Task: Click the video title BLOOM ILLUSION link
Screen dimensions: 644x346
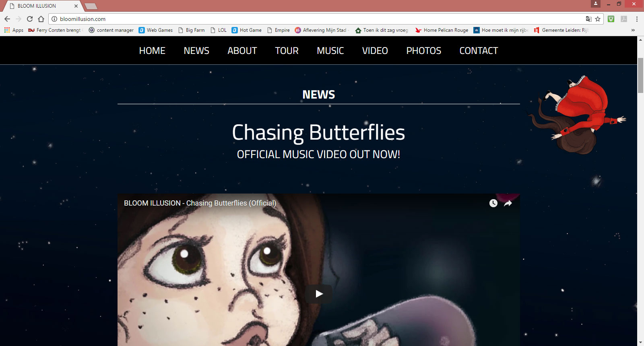Action: coord(200,203)
